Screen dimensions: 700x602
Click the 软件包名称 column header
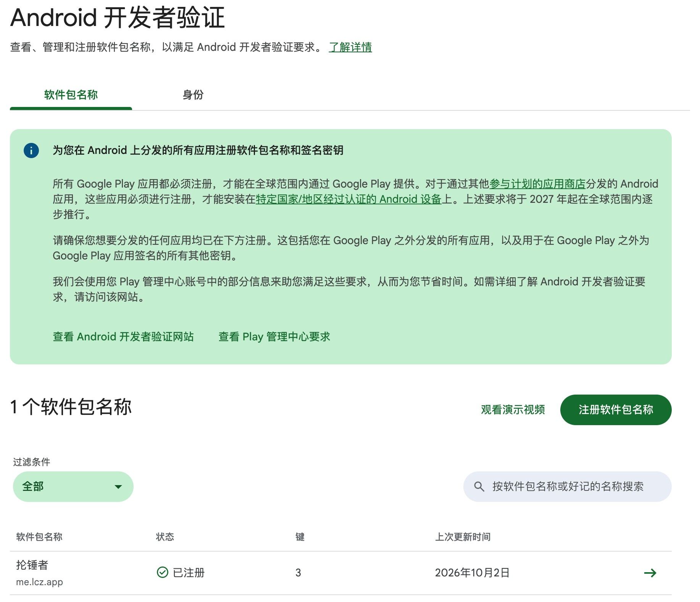pyautogui.click(x=39, y=537)
